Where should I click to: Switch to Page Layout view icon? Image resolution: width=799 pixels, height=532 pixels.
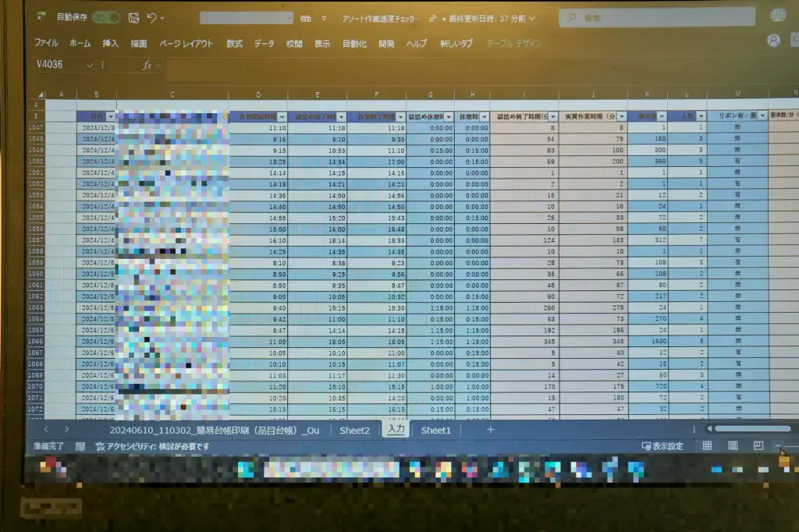click(x=733, y=446)
